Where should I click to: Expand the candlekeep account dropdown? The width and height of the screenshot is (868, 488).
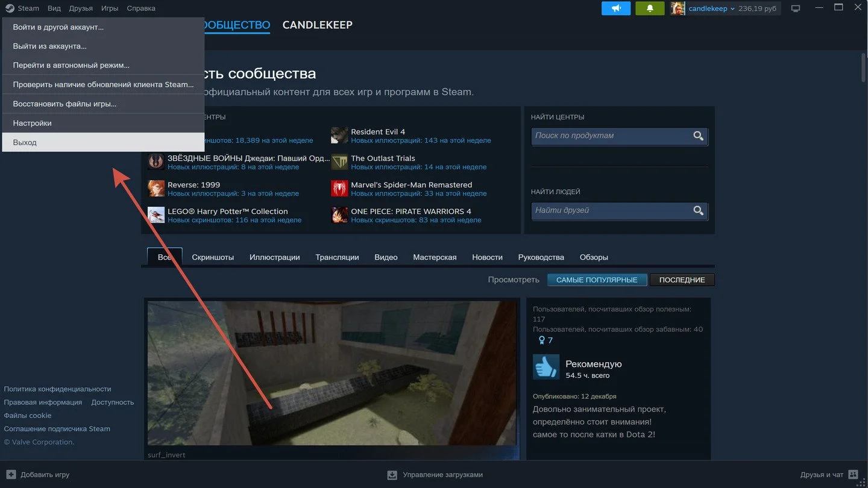coord(732,9)
